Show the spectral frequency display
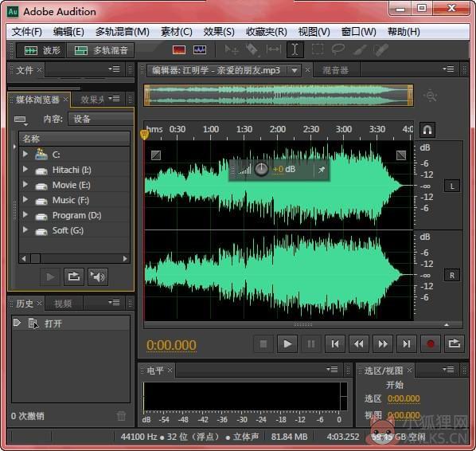Image resolution: width=476 pixels, height=451 pixels. click(179, 50)
